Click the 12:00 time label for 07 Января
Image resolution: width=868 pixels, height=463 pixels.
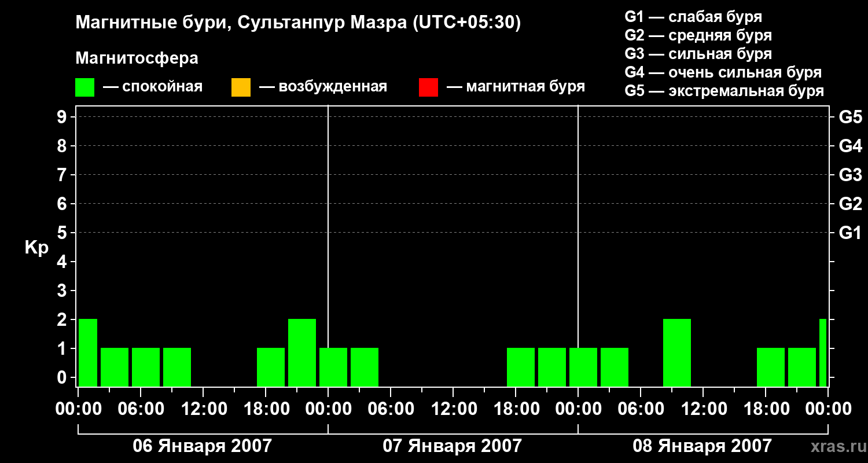coord(453,409)
